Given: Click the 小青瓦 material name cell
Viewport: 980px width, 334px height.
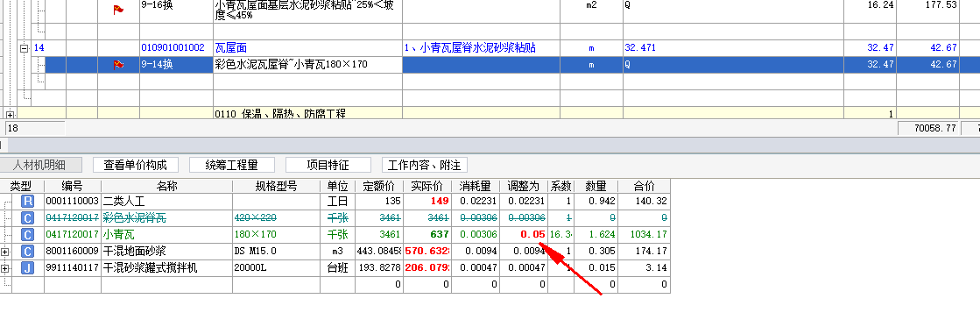Looking at the screenshot, I should (167, 235).
